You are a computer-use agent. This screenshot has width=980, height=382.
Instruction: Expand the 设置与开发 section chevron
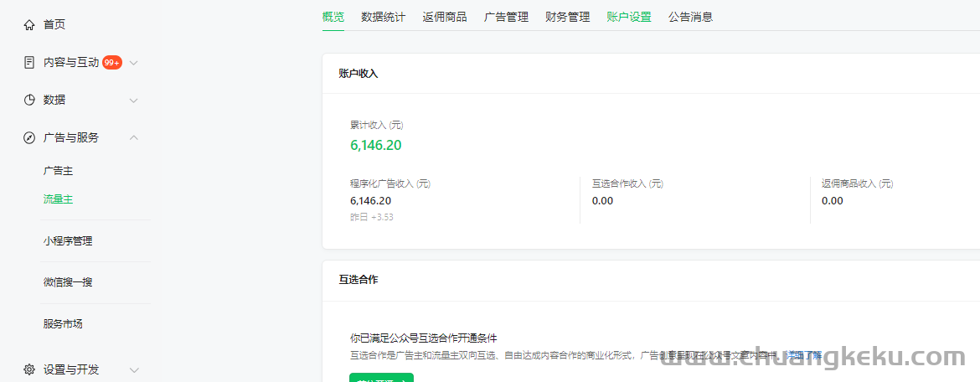pos(134,369)
